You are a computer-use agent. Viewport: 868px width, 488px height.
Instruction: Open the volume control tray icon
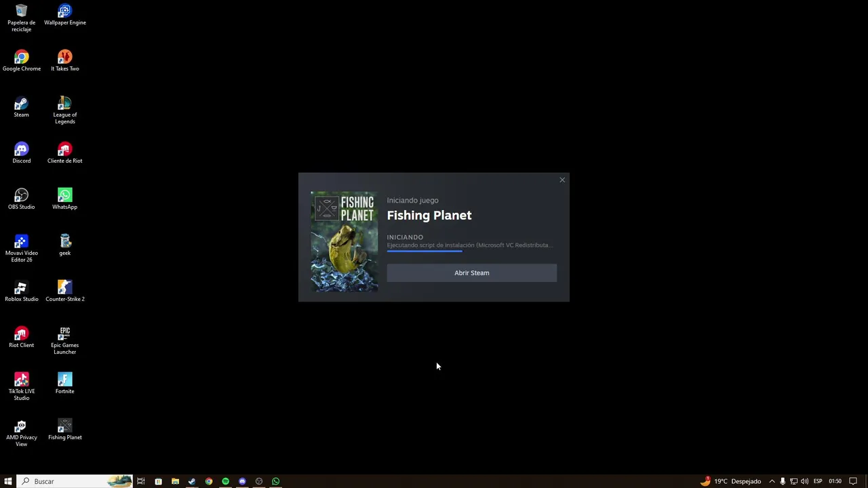click(804, 481)
